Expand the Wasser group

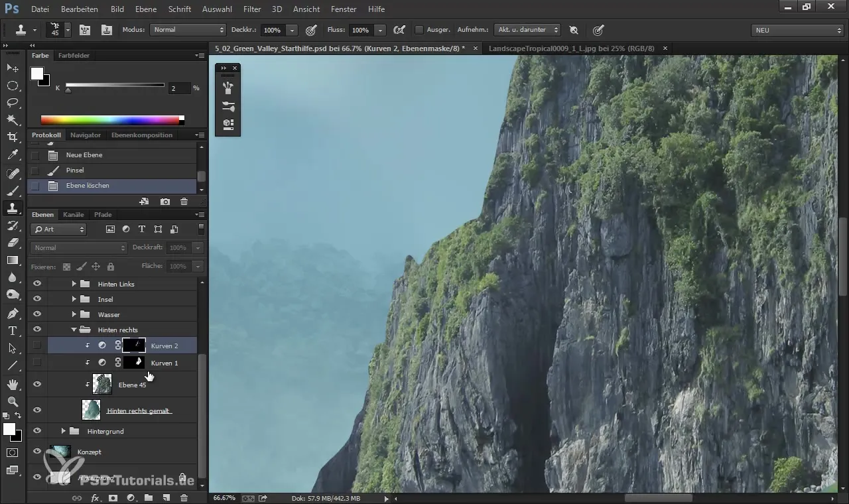pyautogui.click(x=74, y=314)
